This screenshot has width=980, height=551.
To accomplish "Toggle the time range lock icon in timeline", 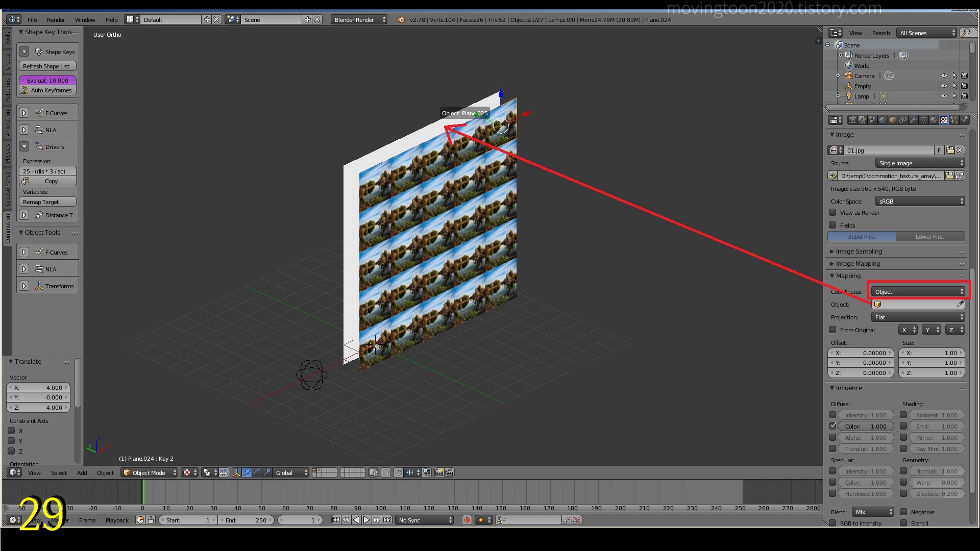I will click(151, 520).
